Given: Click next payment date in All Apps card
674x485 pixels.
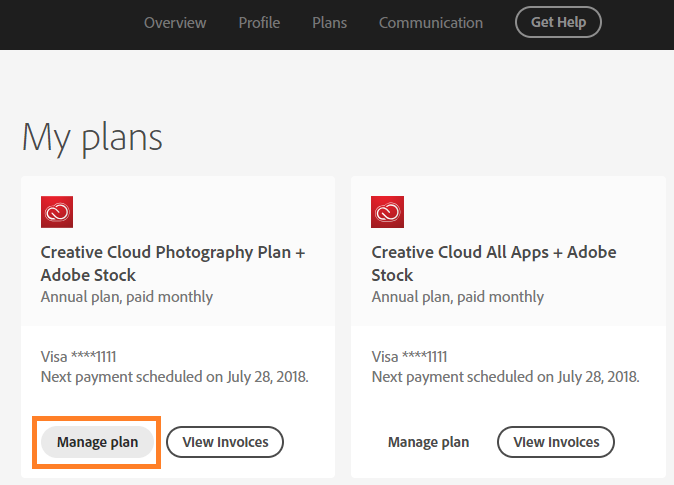Looking at the screenshot, I should [x=505, y=377].
